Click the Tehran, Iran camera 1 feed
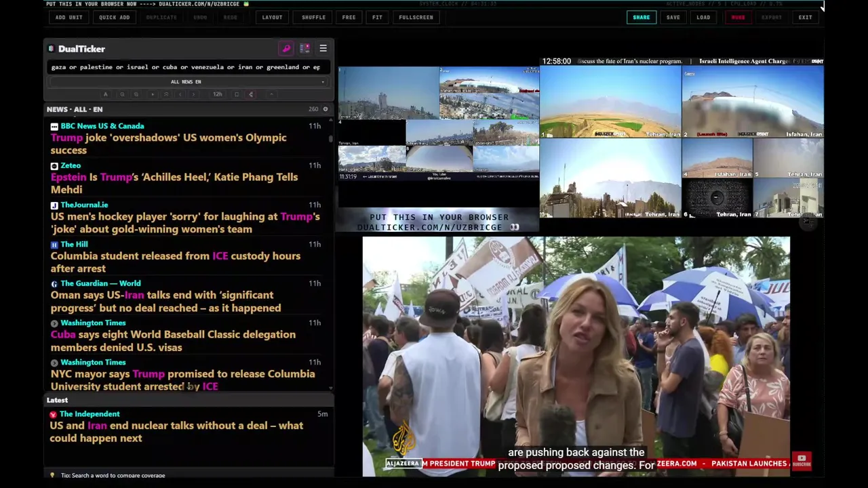868x488 pixels. [610, 102]
